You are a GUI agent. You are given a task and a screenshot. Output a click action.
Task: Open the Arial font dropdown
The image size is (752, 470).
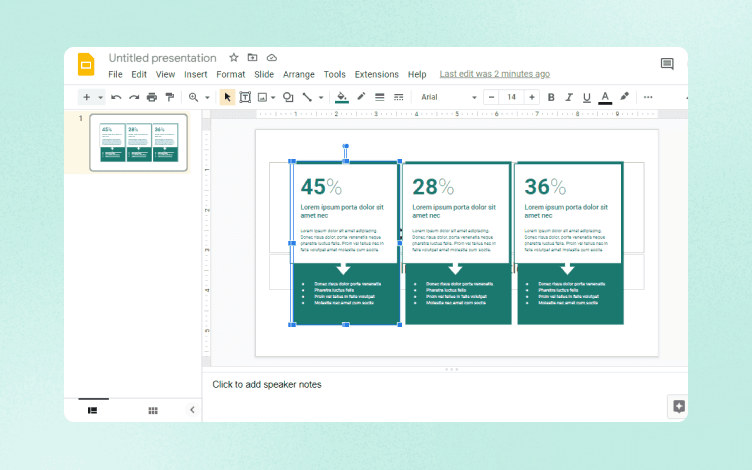[x=448, y=97]
